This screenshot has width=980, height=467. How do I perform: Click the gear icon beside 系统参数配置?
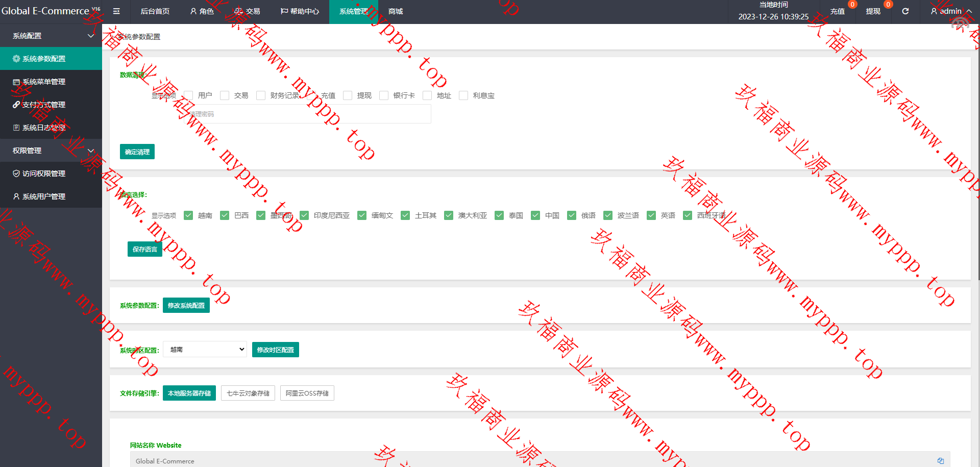point(16,59)
